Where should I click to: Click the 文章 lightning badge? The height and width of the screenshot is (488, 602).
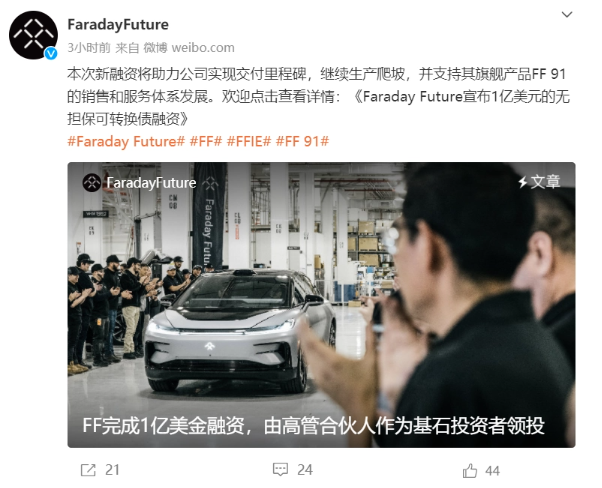pos(539,182)
